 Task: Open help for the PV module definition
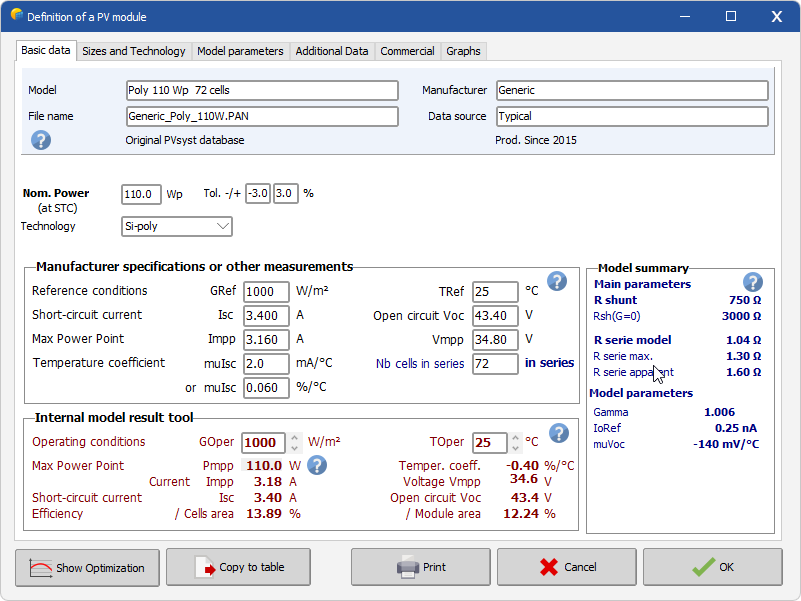[x=40, y=140]
